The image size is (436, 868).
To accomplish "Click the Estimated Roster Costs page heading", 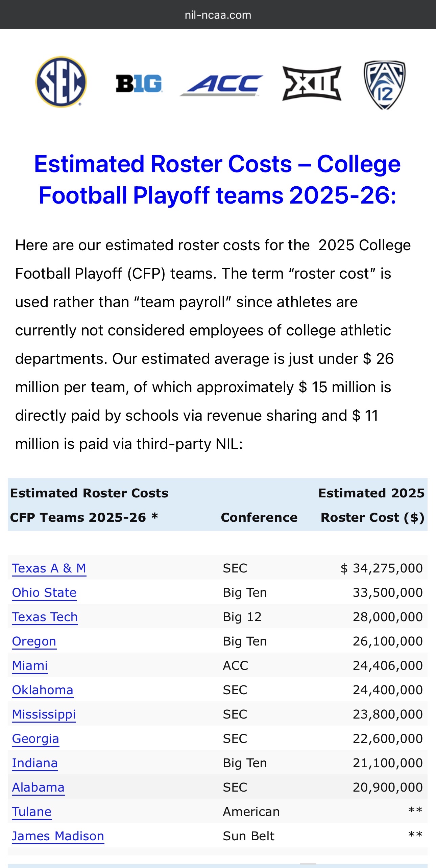I will [x=218, y=180].
